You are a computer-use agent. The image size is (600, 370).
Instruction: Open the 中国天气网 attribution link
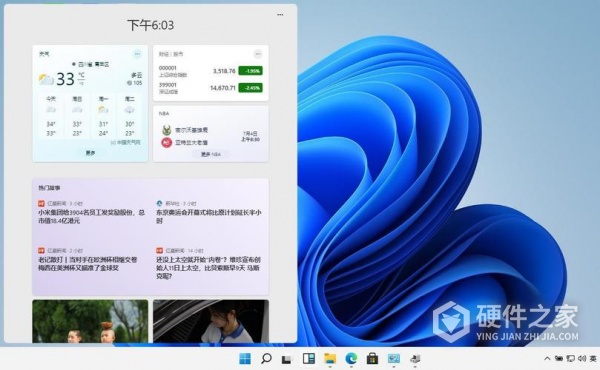point(126,142)
